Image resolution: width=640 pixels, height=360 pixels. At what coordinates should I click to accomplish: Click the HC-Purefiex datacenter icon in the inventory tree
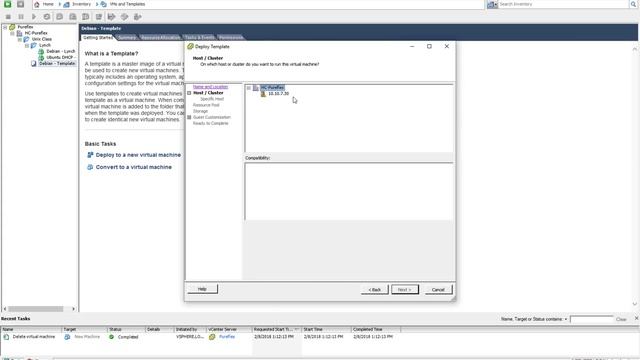(x=19, y=33)
